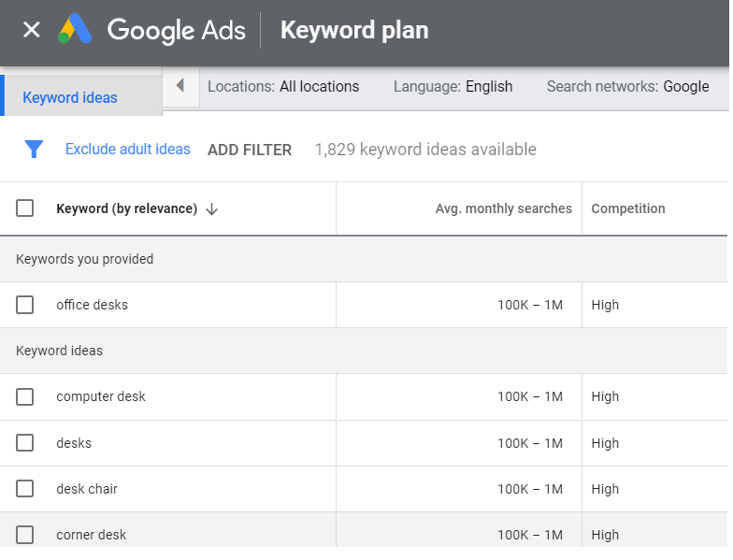Close the Keyword plan with the X icon
The image size is (733, 560).
pyautogui.click(x=32, y=30)
